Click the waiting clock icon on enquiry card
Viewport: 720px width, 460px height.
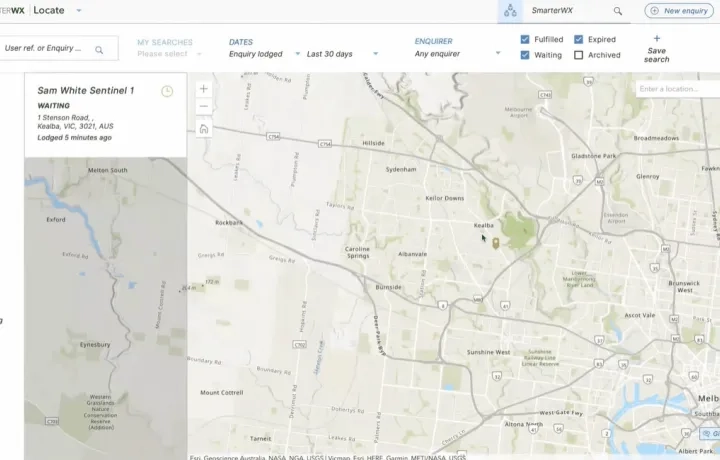(x=167, y=91)
